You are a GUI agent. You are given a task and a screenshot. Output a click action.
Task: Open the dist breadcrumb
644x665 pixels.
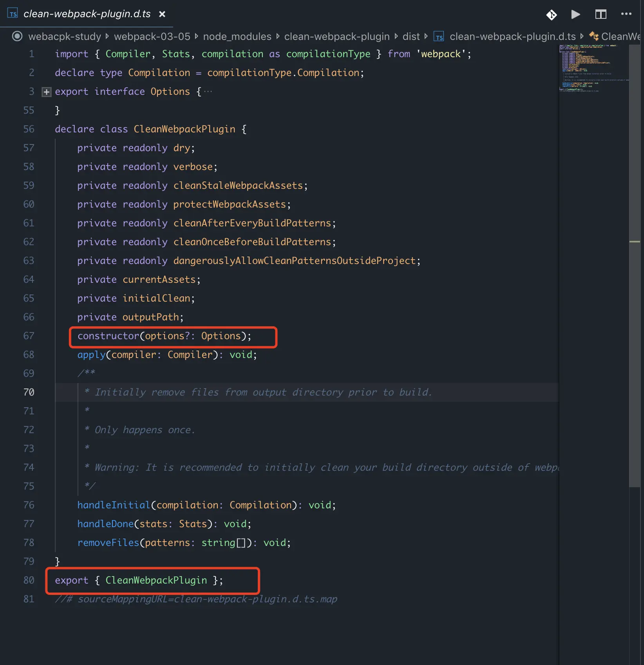pos(411,36)
